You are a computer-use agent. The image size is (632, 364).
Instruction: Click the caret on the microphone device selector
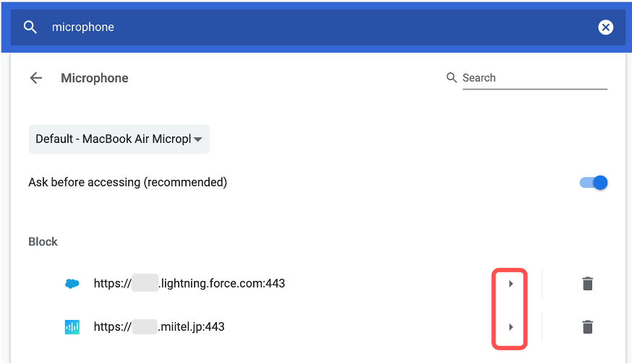pyautogui.click(x=197, y=139)
